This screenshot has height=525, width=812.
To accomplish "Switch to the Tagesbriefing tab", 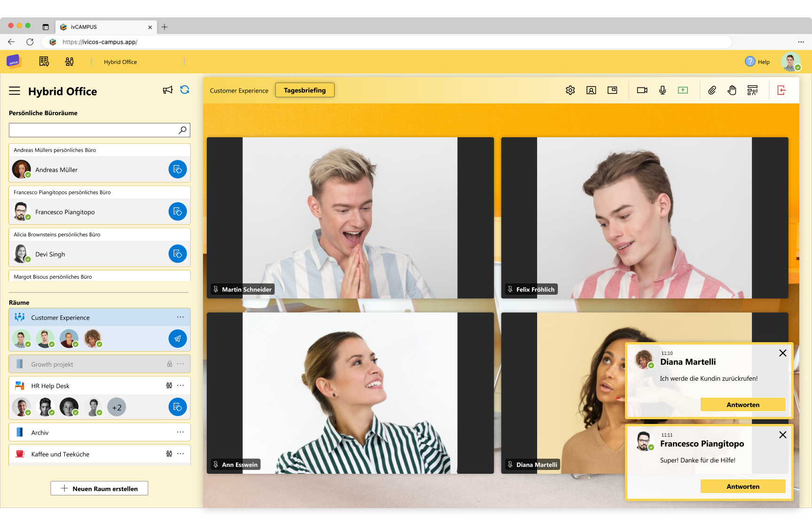I will click(x=304, y=90).
